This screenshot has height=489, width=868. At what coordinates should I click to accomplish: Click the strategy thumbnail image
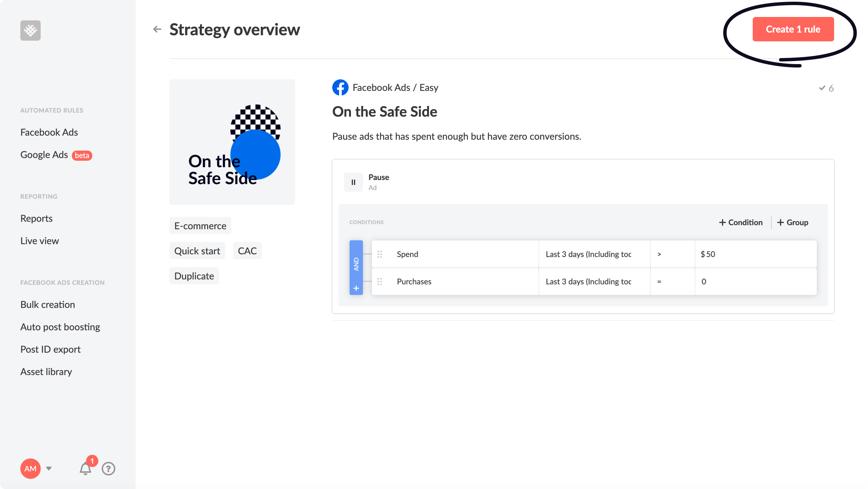(232, 141)
